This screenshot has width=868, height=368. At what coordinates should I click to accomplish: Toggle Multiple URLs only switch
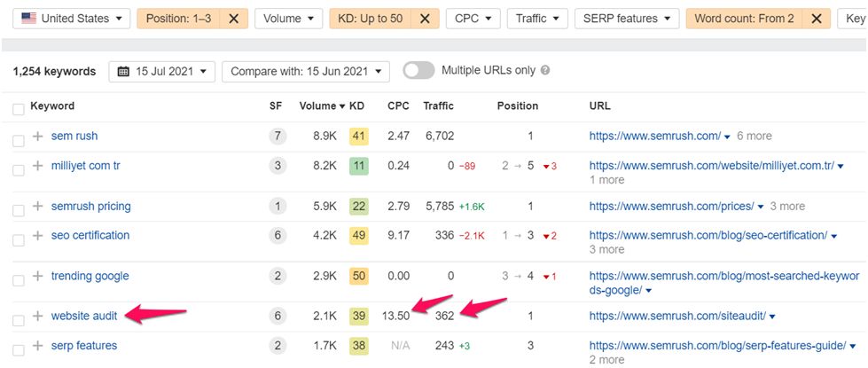pos(418,71)
